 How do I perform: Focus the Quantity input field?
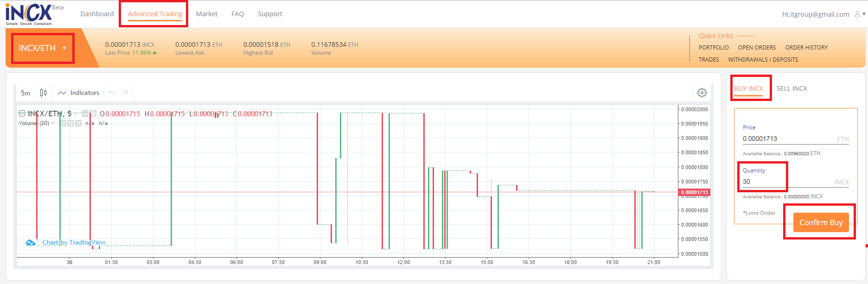pos(796,182)
